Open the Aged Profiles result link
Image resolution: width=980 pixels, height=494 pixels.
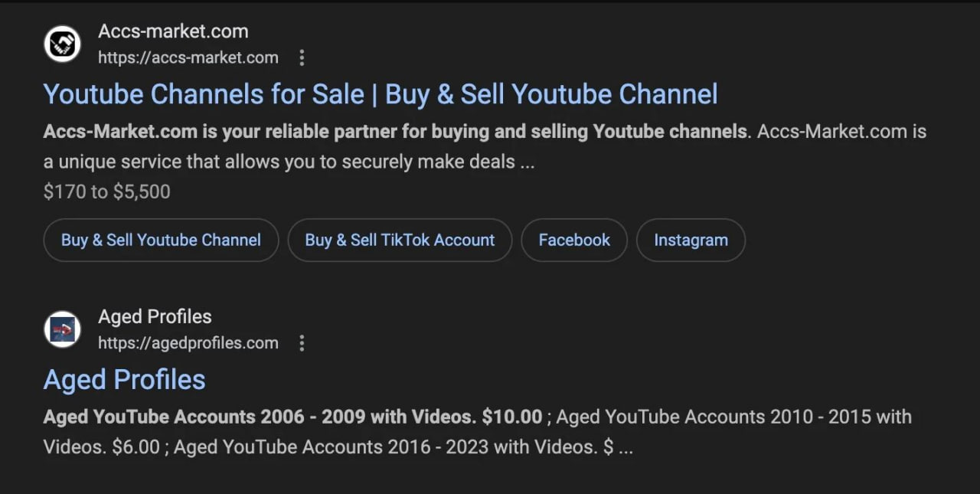(x=124, y=379)
